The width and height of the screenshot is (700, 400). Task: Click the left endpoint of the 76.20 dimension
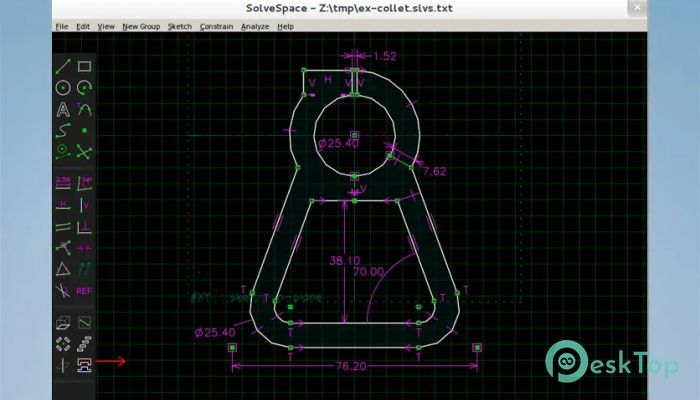(x=232, y=347)
